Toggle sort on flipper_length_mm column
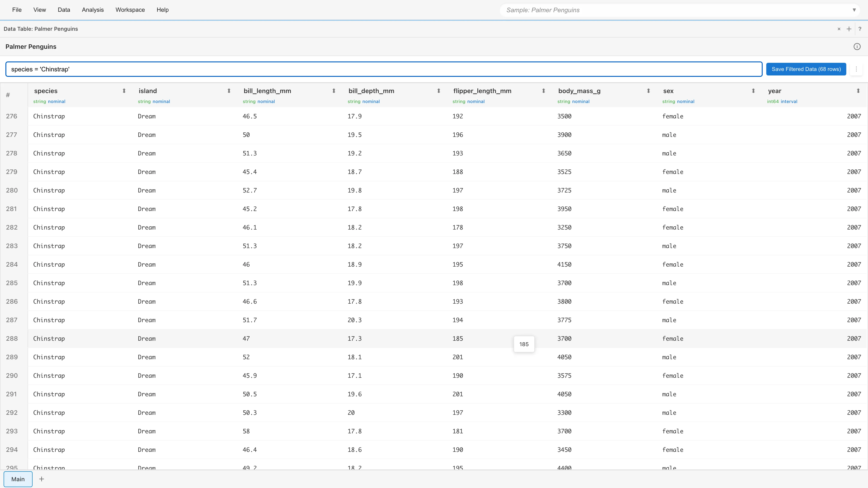This screenshot has width=868, height=488. [x=543, y=91]
